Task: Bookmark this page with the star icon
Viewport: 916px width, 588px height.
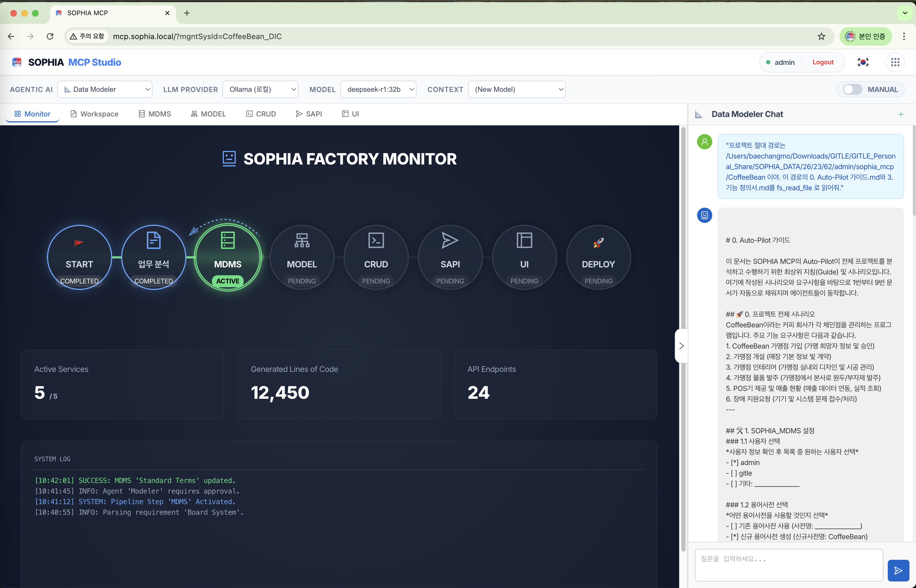Action: point(821,36)
